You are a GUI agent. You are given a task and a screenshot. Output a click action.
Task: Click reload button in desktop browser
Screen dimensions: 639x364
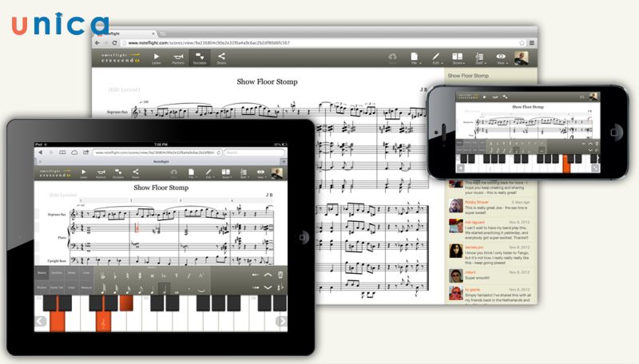[x=114, y=43]
